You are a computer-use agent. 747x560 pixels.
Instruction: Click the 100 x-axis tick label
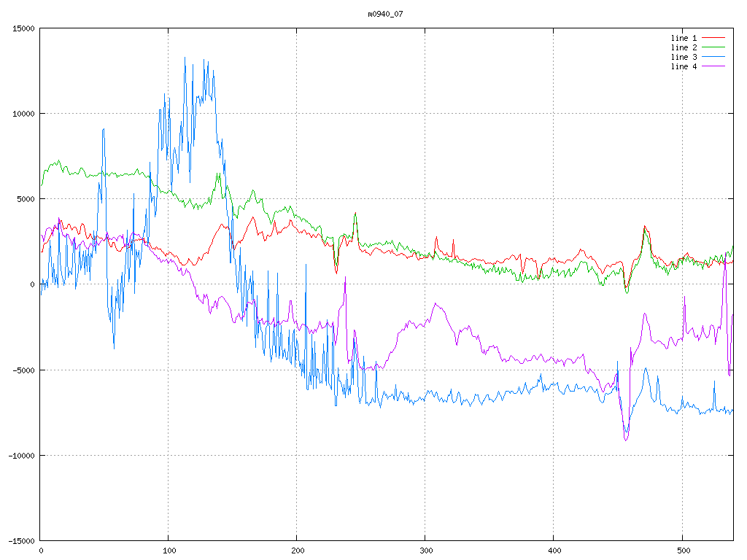click(x=169, y=551)
